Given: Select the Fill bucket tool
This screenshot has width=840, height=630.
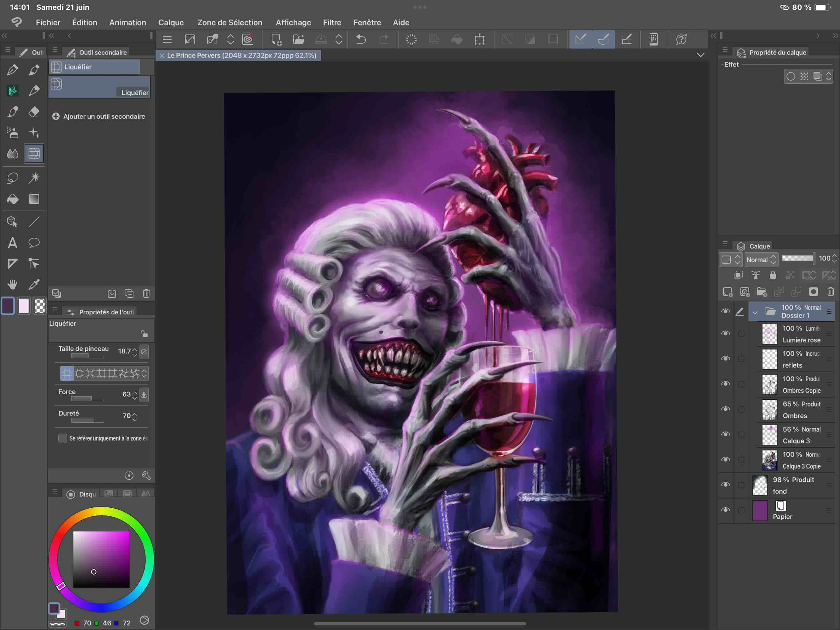Looking at the screenshot, I should point(12,199).
